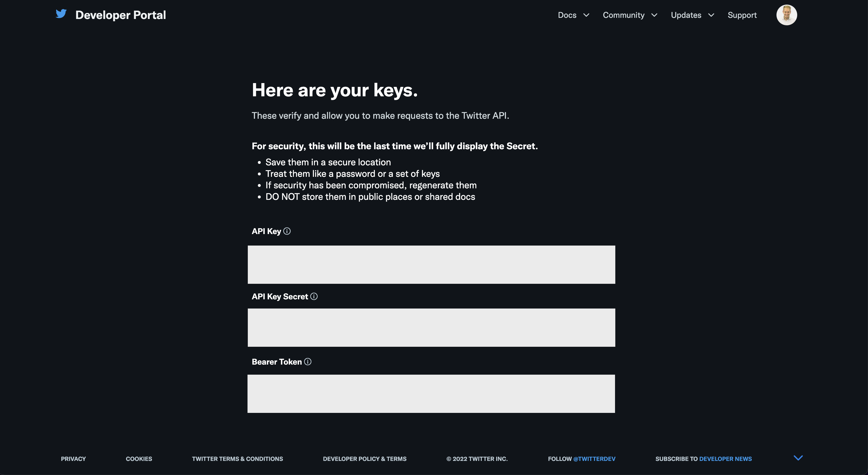Select 'If security has been compromised' bullet
This screenshot has height=475, width=868.
click(371, 185)
